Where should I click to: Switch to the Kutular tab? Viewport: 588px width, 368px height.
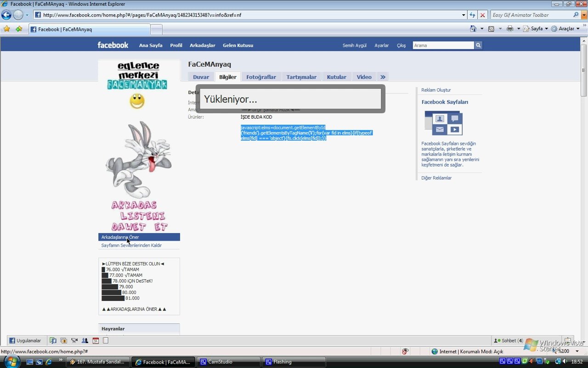[337, 77]
